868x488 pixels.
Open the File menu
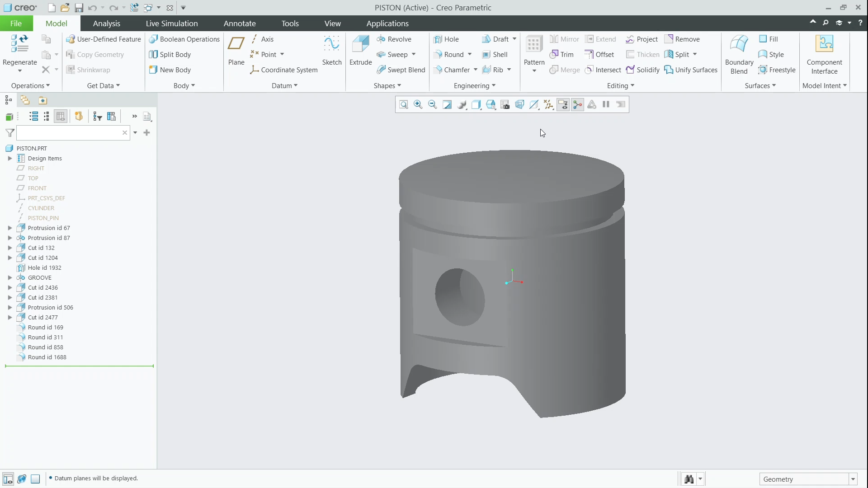(16, 23)
